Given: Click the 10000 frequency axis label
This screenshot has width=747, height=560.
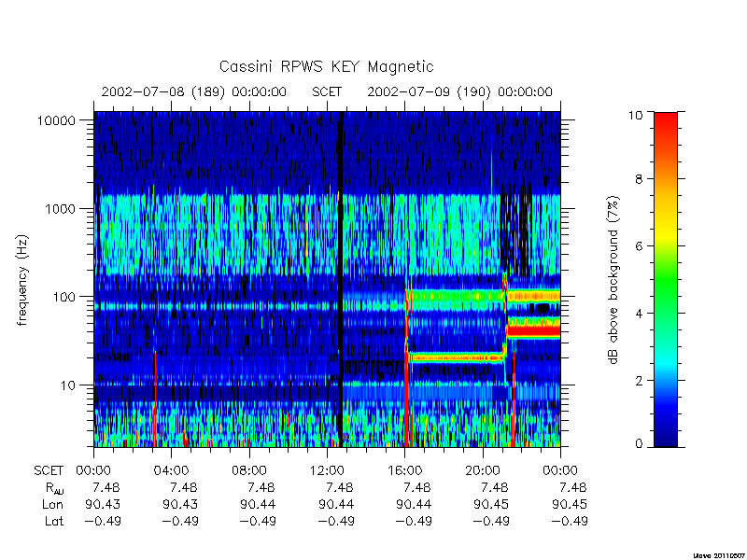Looking at the screenshot, I should click(x=57, y=120).
